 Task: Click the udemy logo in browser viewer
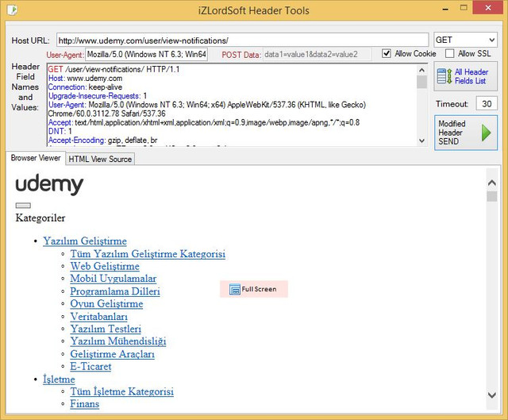(x=49, y=184)
